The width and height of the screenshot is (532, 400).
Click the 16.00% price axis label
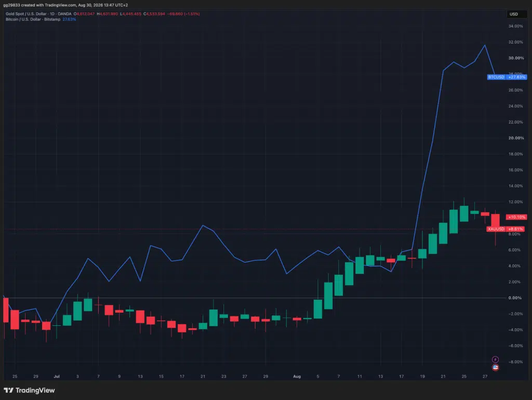[x=515, y=170]
